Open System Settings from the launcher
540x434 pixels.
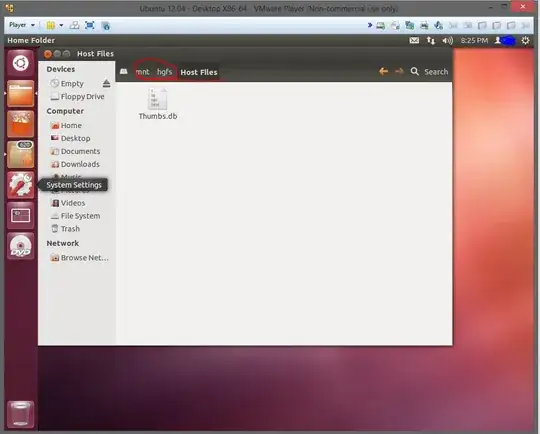coord(20,185)
